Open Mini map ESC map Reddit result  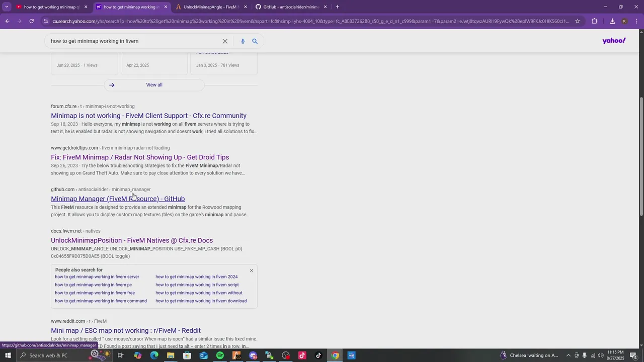126,330
